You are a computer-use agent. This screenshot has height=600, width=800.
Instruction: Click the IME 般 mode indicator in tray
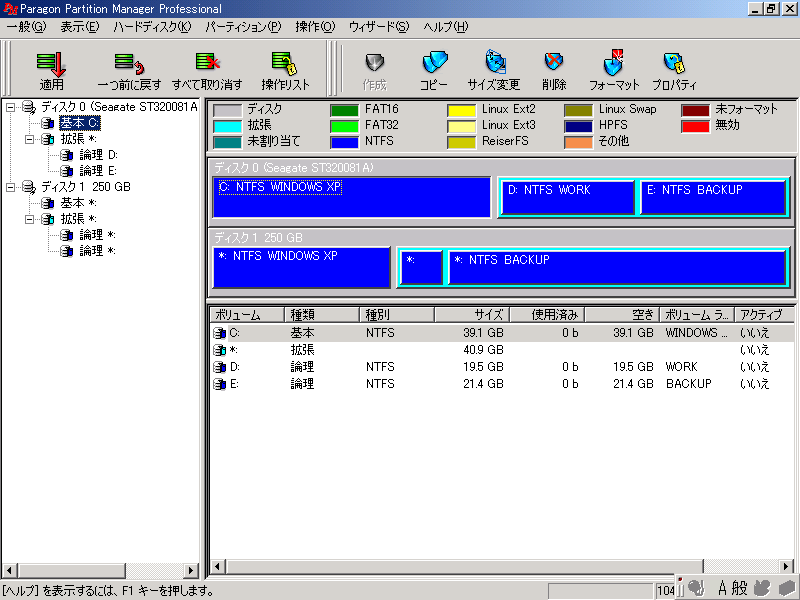739,588
